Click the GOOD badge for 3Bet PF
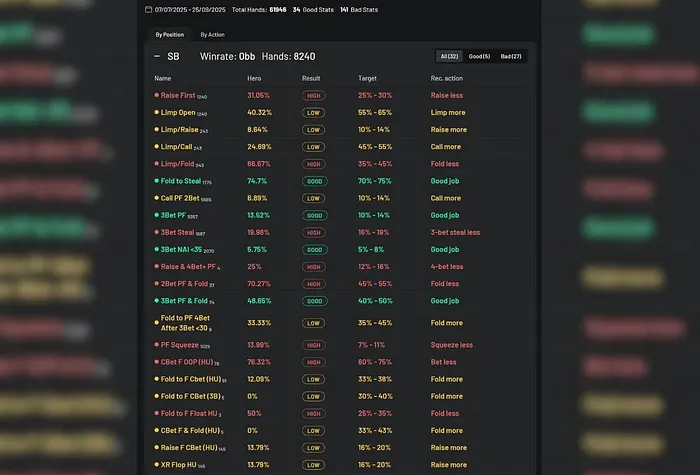The image size is (700, 475). [314, 215]
